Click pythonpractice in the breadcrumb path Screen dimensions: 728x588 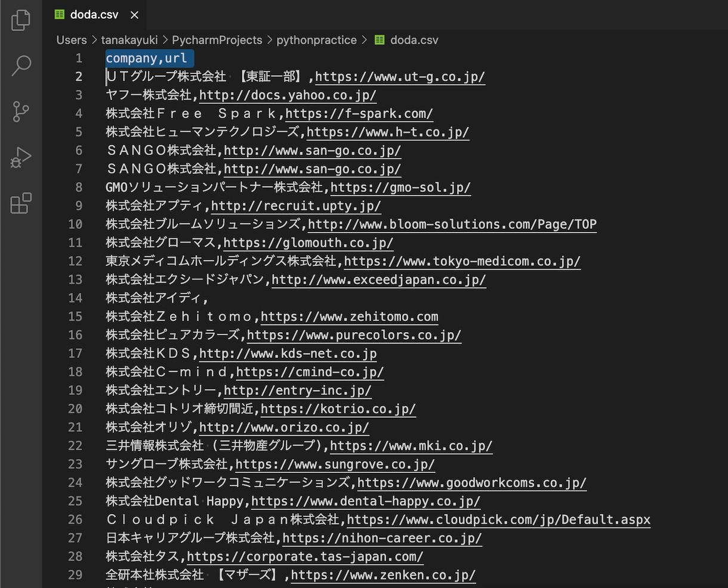click(316, 40)
